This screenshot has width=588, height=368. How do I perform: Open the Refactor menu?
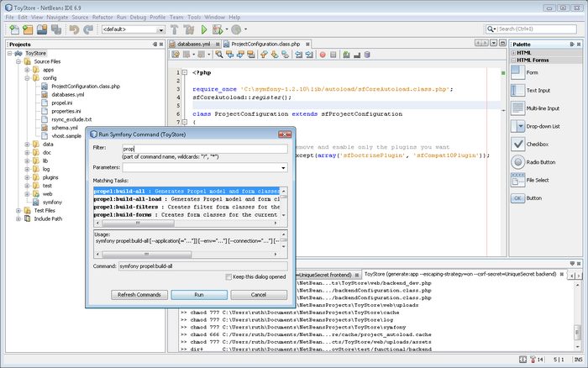pyautogui.click(x=102, y=16)
